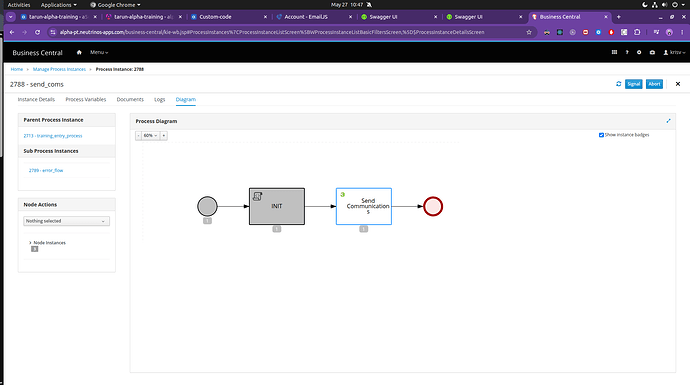
Task: Click the red flame extension icon
Action: point(611,32)
